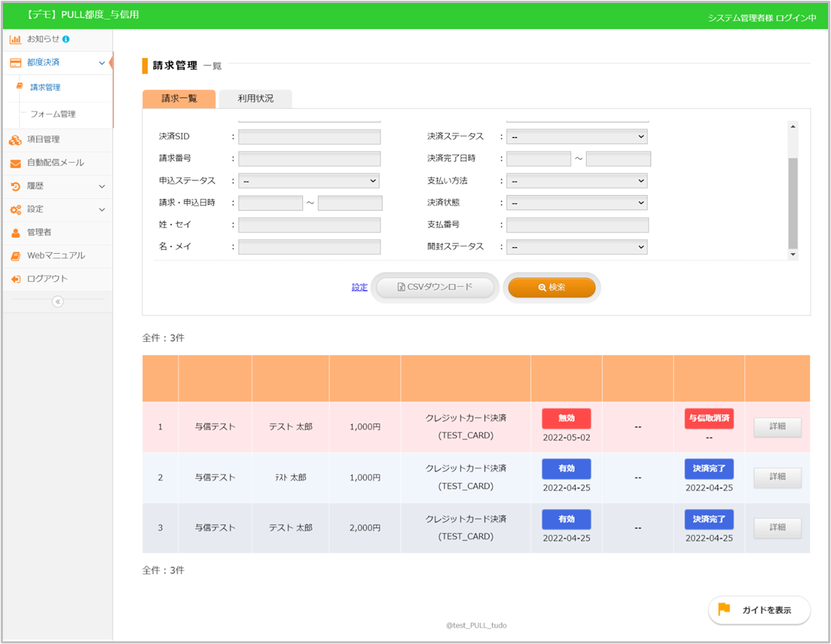Click the blue info icon beside お知らせ
The width and height of the screenshot is (831, 644).
[66, 39]
